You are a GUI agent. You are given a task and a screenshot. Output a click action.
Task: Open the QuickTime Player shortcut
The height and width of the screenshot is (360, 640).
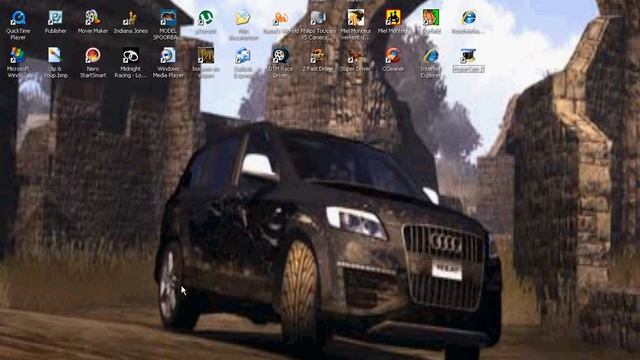(18, 18)
